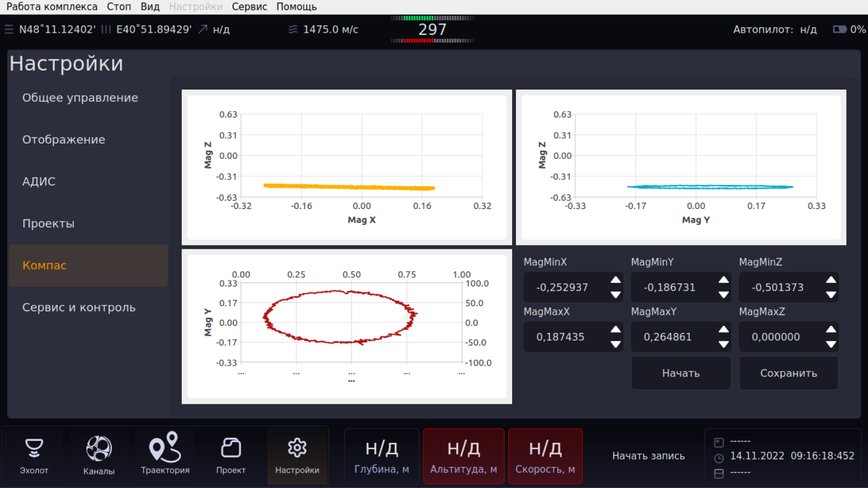Click the battery icon showing 0%

pyautogui.click(x=840, y=29)
